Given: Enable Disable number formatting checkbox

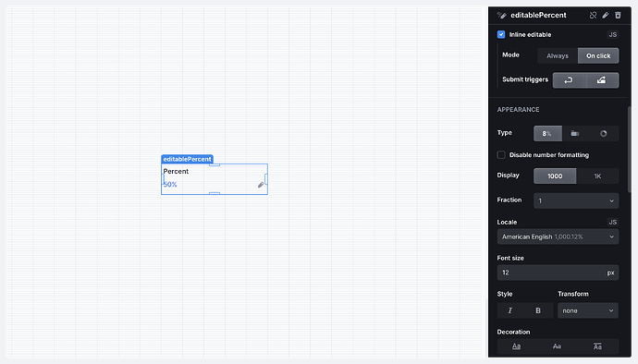Looking at the screenshot, I should (x=501, y=155).
